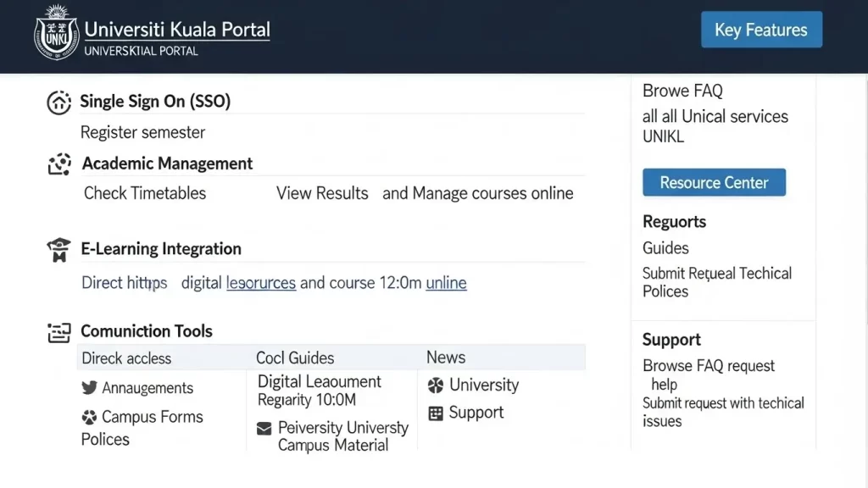Click Submit request with techical issues
Viewport: 868px width, 488px height.
pos(724,413)
